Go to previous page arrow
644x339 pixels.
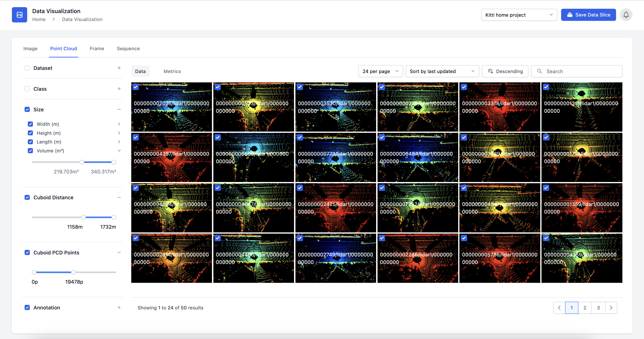tap(559, 308)
